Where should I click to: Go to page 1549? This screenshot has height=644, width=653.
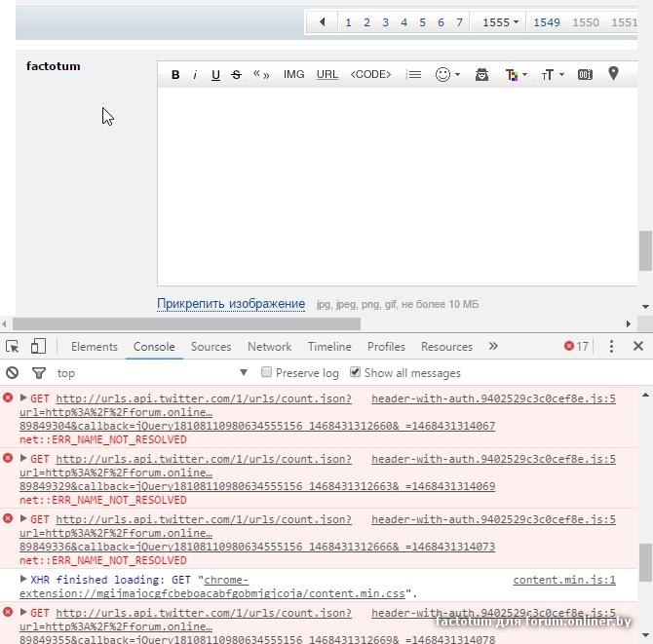click(x=547, y=22)
